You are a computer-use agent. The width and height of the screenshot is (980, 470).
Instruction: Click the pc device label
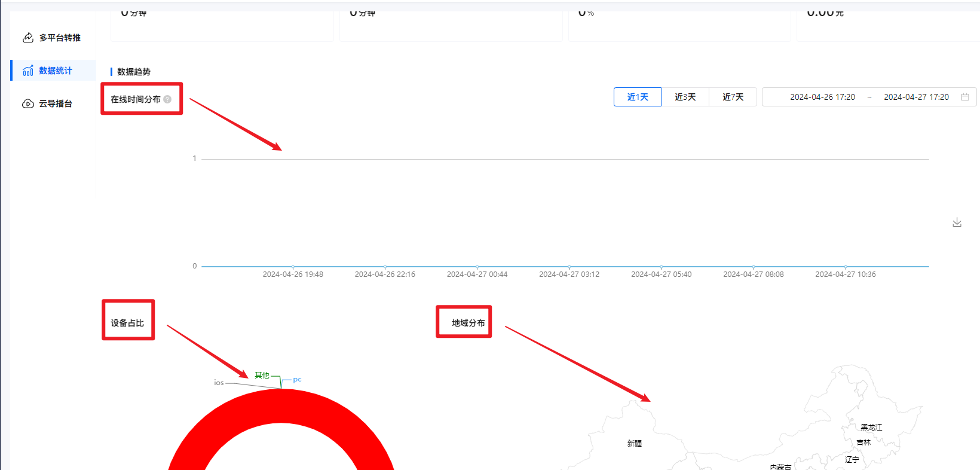(x=297, y=380)
